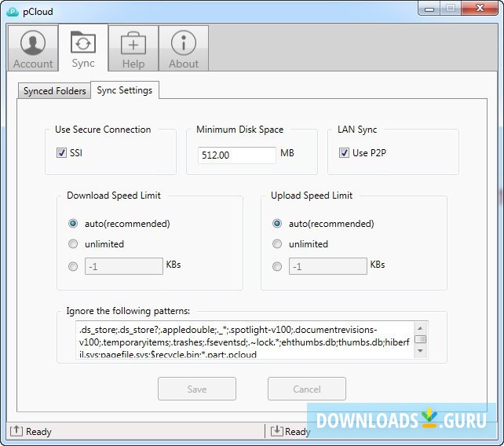Click the Save button

[x=197, y=389]
